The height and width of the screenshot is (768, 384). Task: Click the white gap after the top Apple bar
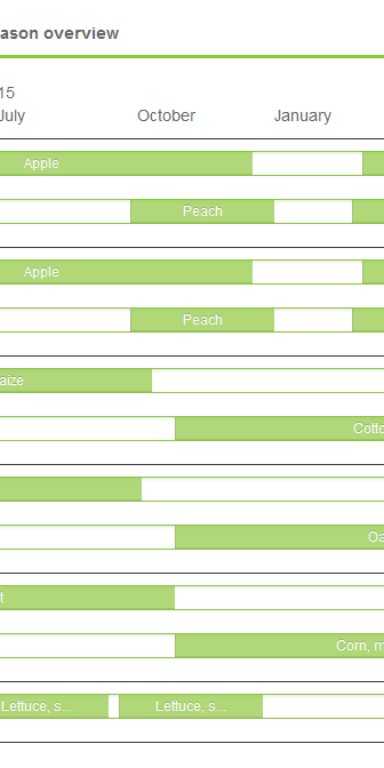click(307, 163)
